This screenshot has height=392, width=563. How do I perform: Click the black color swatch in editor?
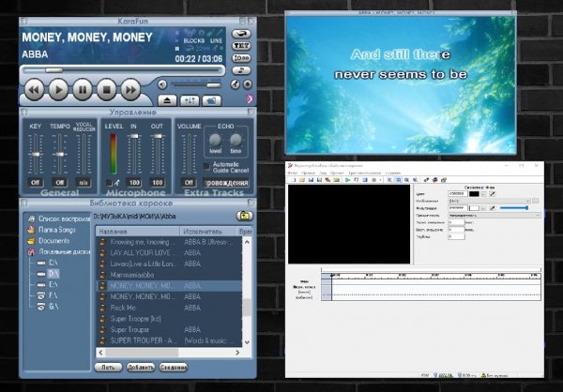pos(474,194)
